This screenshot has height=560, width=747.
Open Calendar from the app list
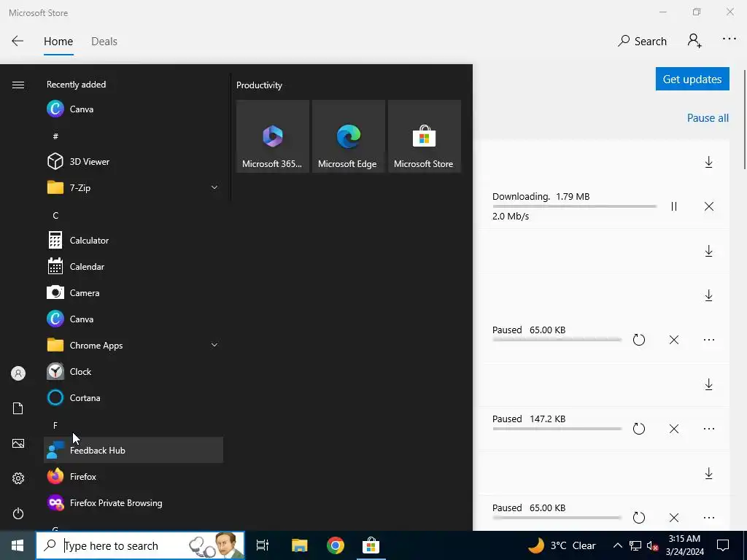coord(133,266)
